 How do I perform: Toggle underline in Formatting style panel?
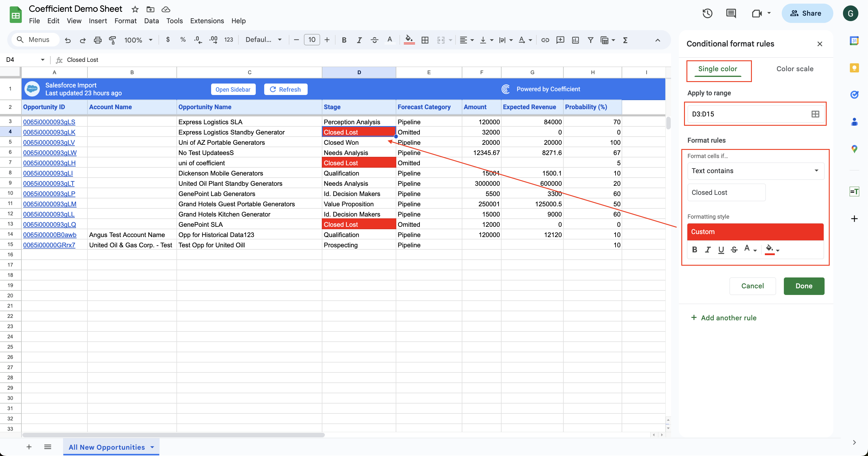[x=721, y=250]
